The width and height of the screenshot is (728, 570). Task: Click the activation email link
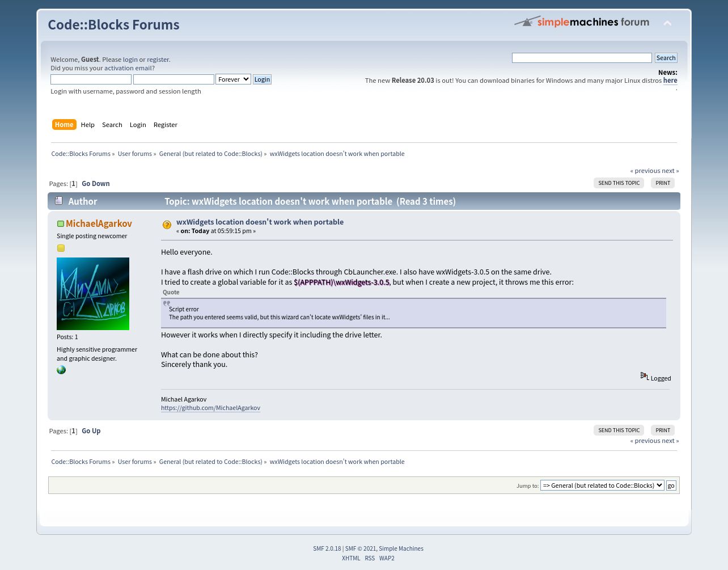point(128,68)
